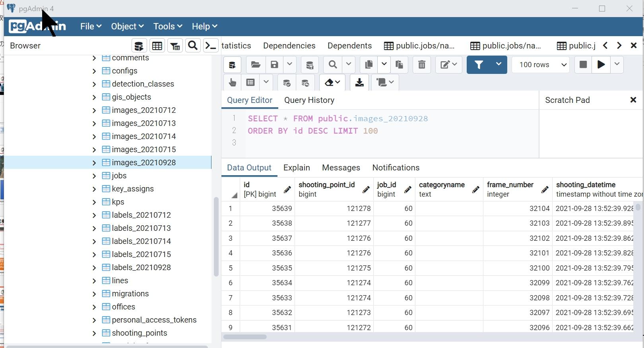Switch to the Dependents tab
The height and width of the screenshot is (348, 644).
coord(349,46)
